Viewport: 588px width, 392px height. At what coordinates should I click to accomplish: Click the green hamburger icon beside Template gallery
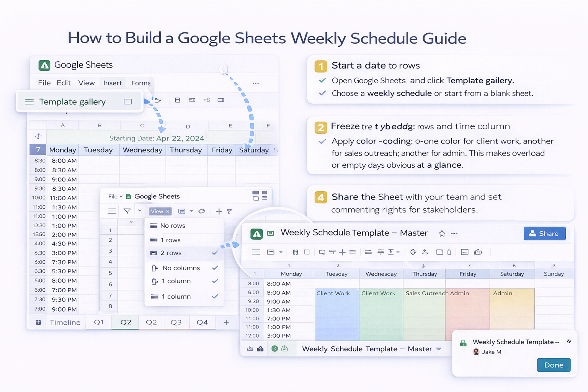[x=29, y=102]
